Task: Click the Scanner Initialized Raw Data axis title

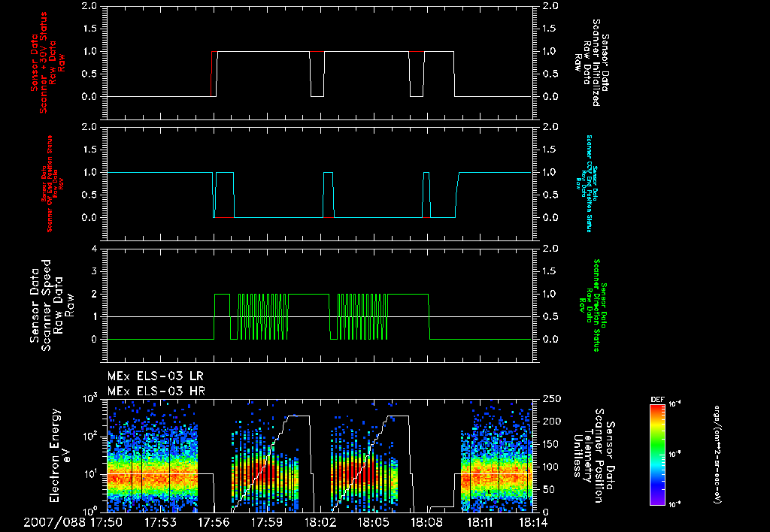Action: coord(591,63)
